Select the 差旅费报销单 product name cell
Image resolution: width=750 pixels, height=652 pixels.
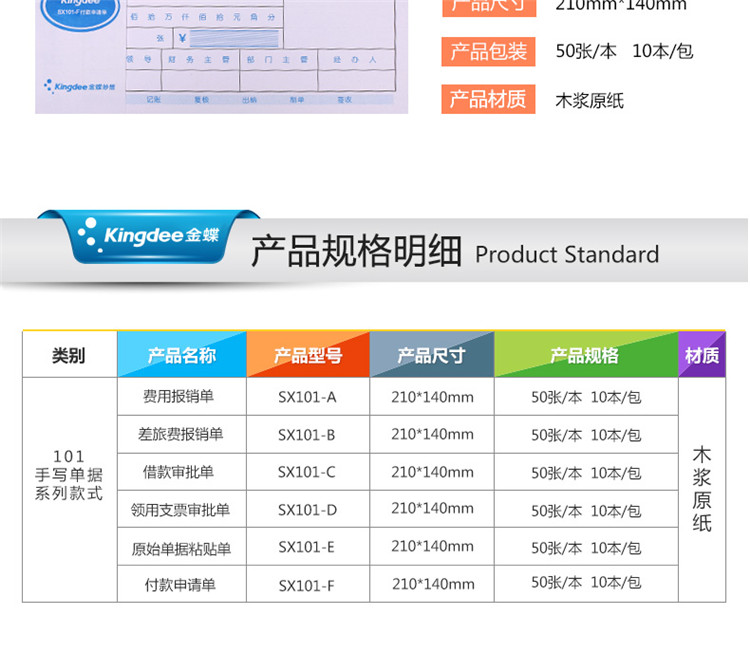(x=181, y=434)
